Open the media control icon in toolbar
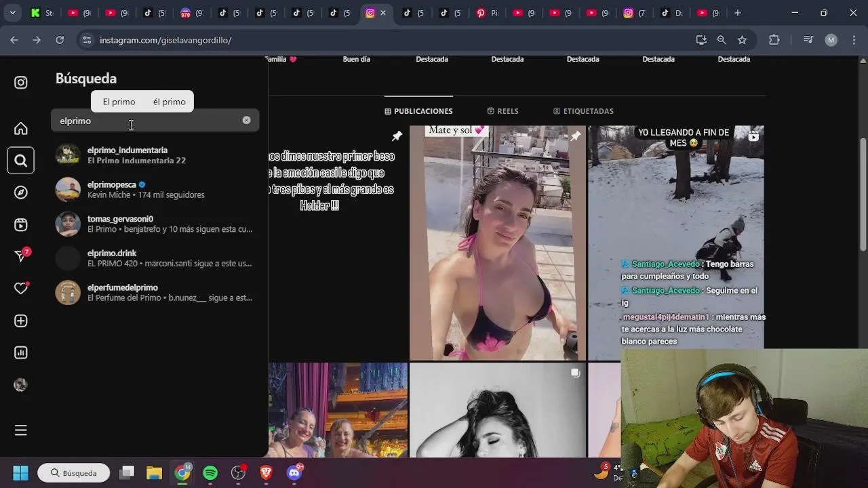Screen dimensions: 868x488 click(x=808, y=40)
